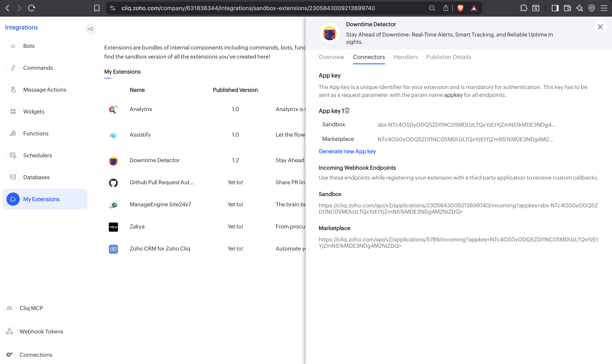Click the Name column header
Image resolution: width=612 pixels, height=364 pixels.
(137, 90)
